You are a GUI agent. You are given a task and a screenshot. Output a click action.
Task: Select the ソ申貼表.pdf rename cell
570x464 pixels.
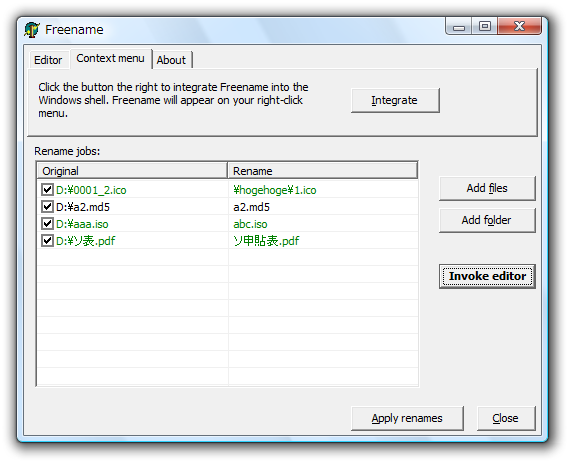pyautogui.click(x=266, y=241)
